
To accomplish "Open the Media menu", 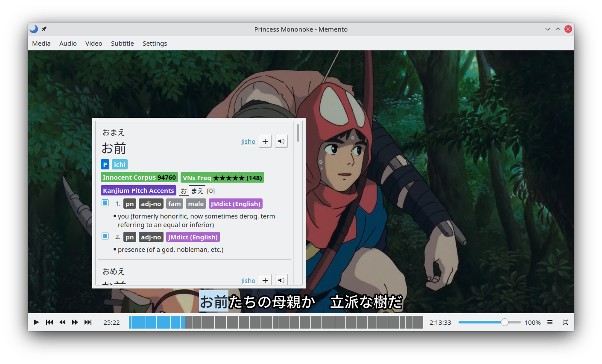I will click(x=41, y=44).
